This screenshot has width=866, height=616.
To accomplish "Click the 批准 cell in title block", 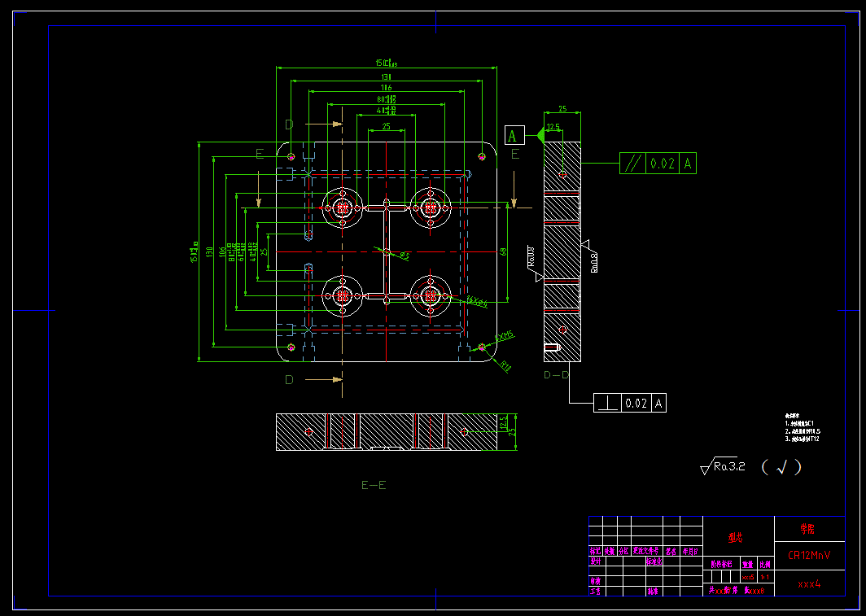I will [x=654, y=591].
